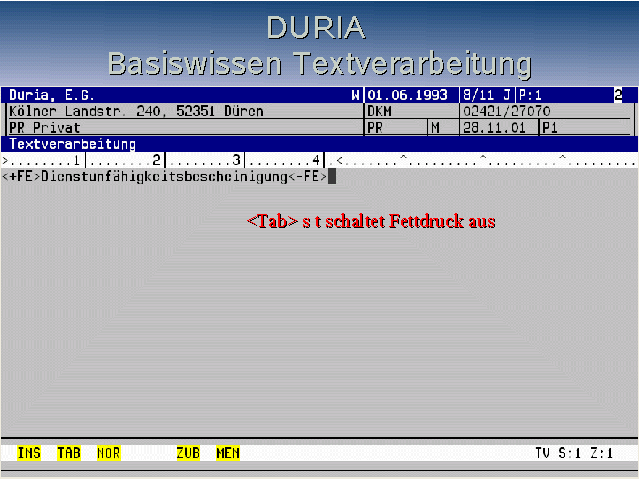Click the P:1 field in header

[530, 95]
